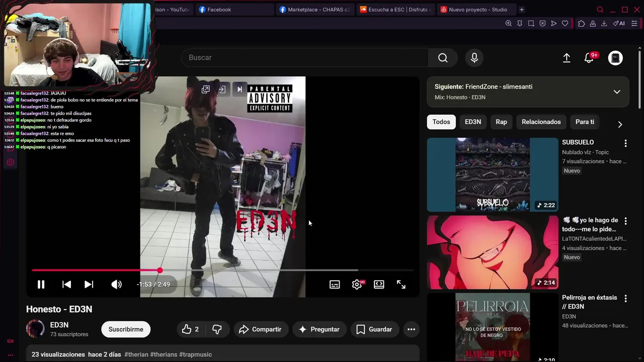Click the browser tab search magnifier icon
The image size is (644, 362).
(x=600, y=10)
